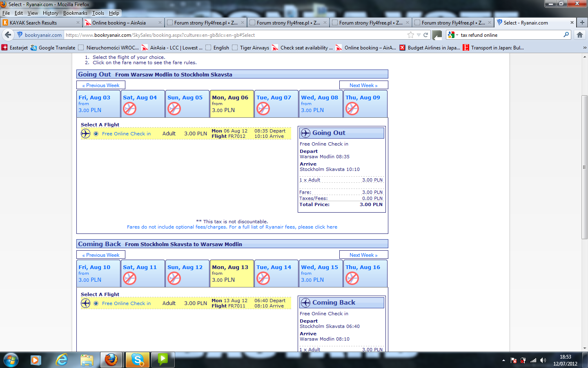Click the return 'Free Online Check in' fare name
The height and width of the screenshot is (368, 588).
[x=126, y=303]
